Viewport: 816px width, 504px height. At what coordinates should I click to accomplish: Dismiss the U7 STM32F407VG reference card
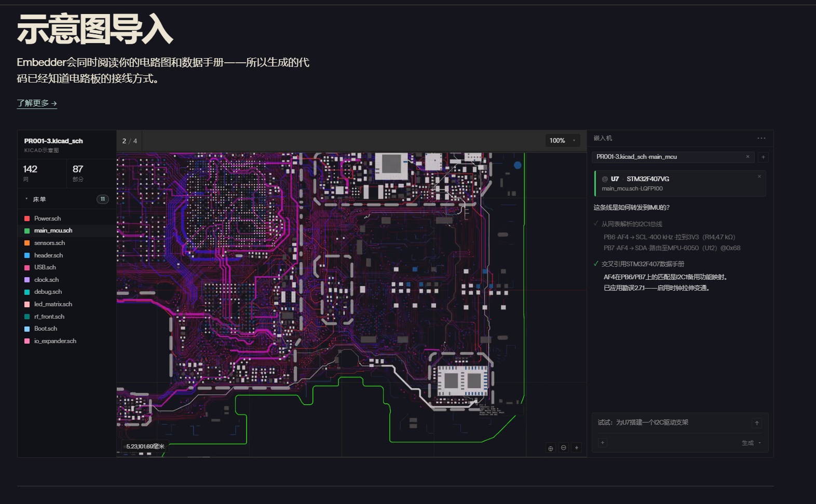pos(759,176)
